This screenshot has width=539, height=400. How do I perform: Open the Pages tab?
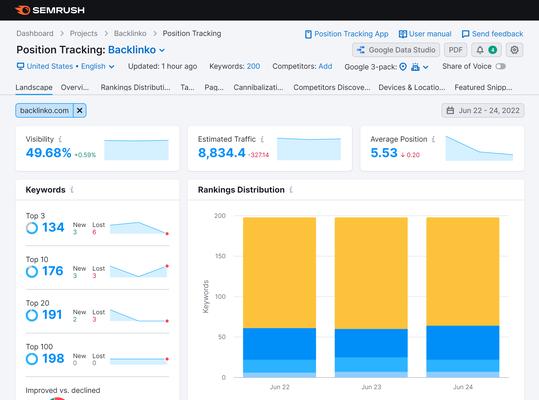(x=214, y=87)
